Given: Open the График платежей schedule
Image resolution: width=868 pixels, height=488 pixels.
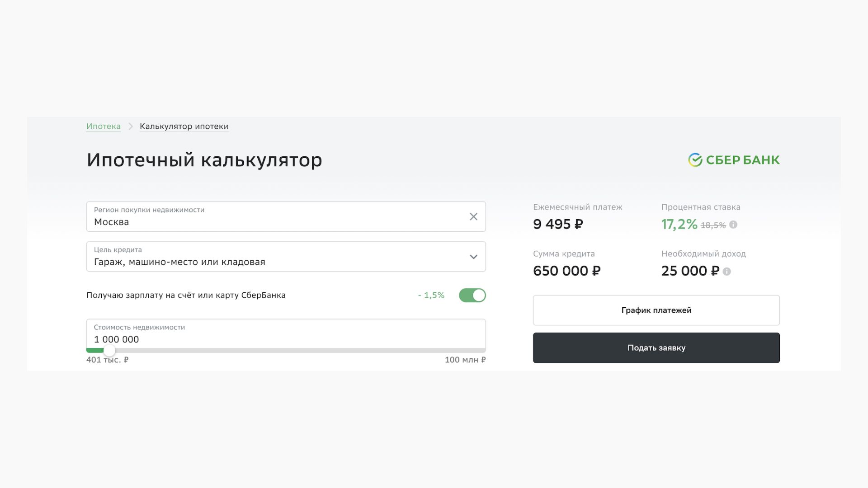Looking at the screenshot, I should coord(656,310).
